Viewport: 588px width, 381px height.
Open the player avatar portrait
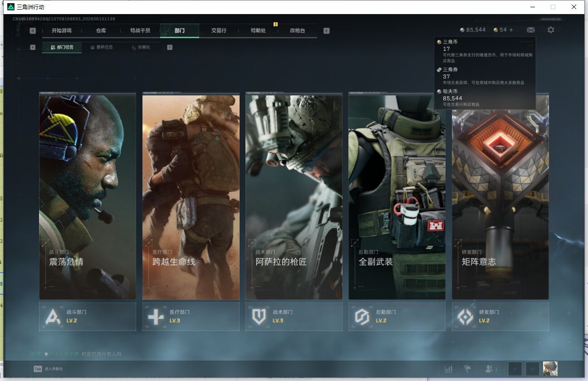(x=550, y=369)
